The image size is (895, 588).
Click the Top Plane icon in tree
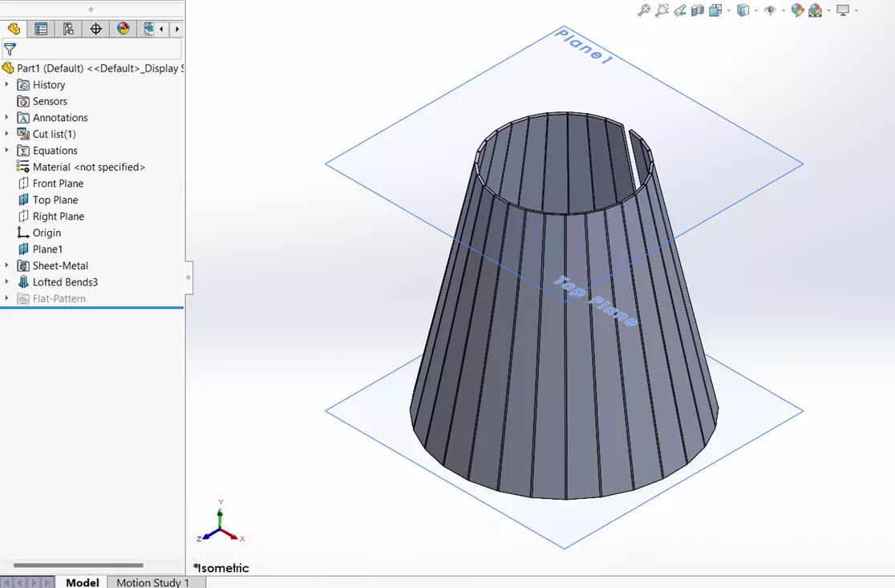tap(22, 200)
